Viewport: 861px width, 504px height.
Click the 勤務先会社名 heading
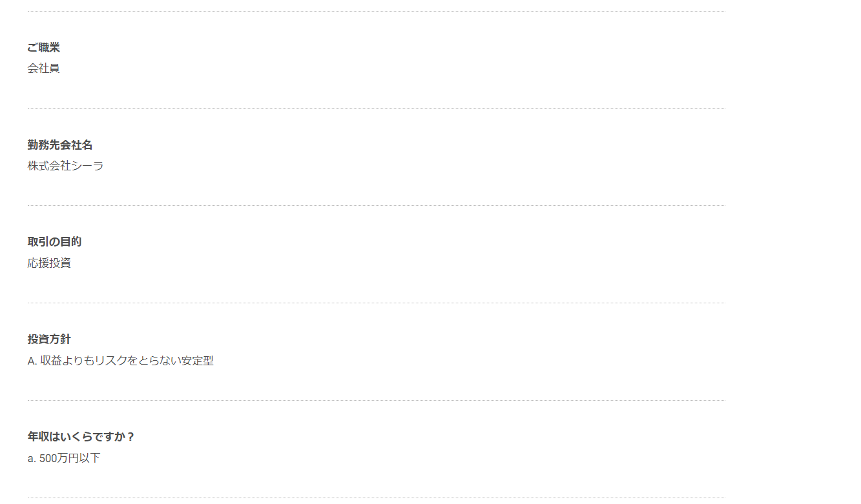pos(60,145)
